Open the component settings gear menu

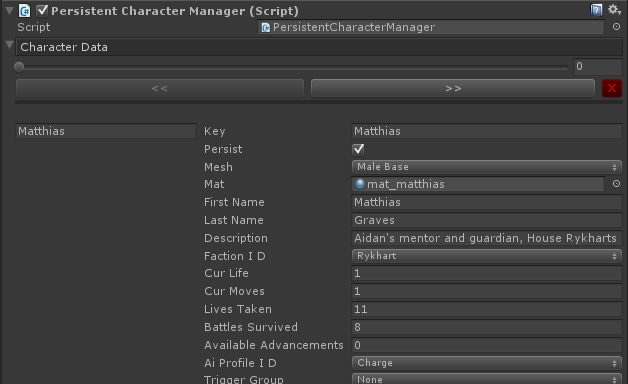[614, 10]
